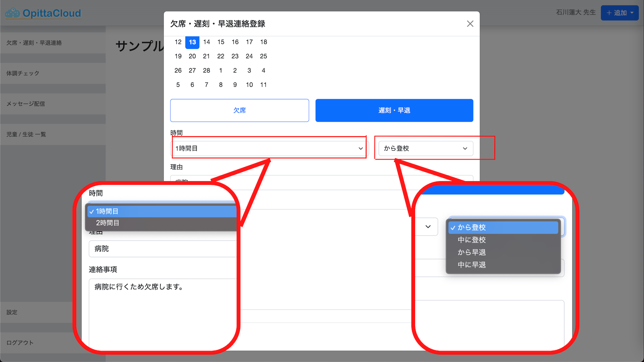The height and width of the screenshot is (362, 644).
Task: Select the 欠席 button
Action: [x=239, y=111]
